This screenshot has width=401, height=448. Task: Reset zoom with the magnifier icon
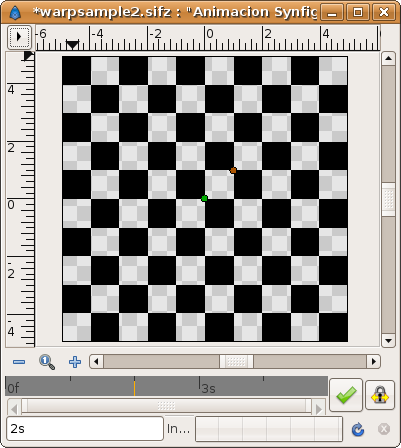(x=47, y=362)
